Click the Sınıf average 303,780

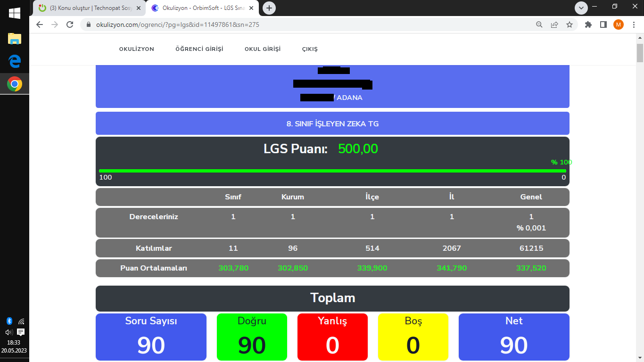click(x=233, y=268)
